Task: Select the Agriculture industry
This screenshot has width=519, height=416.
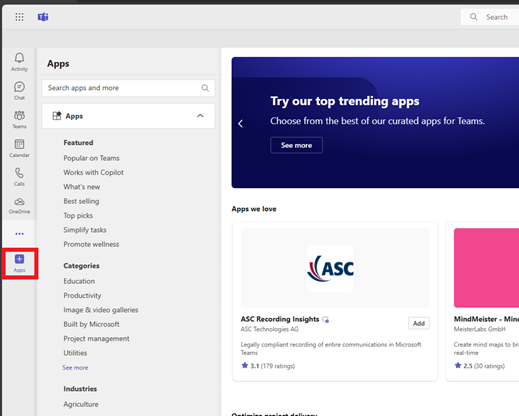Action: pos(81,404)
